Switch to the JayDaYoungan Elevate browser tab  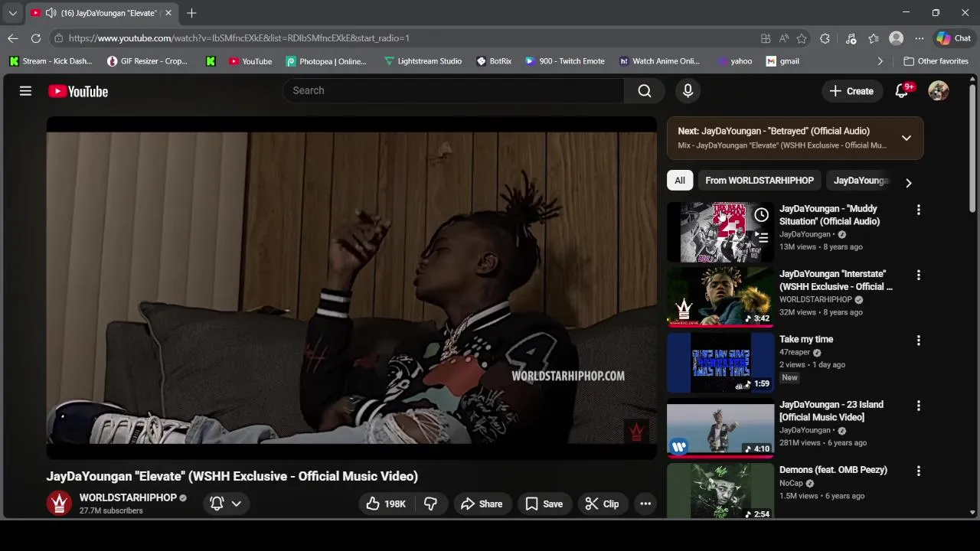point(100,13)
